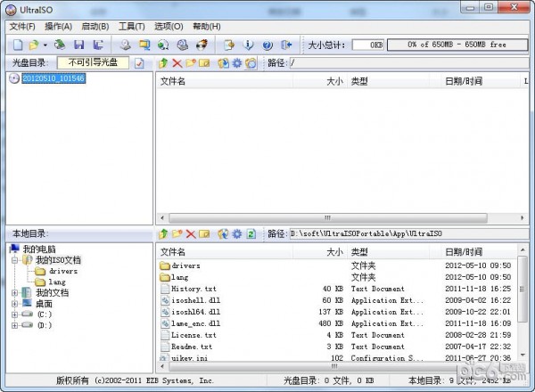Click the 0% of 650MB capacity bar
The height and width of the screenshot is (392, 535).
[x=457, y=45]
